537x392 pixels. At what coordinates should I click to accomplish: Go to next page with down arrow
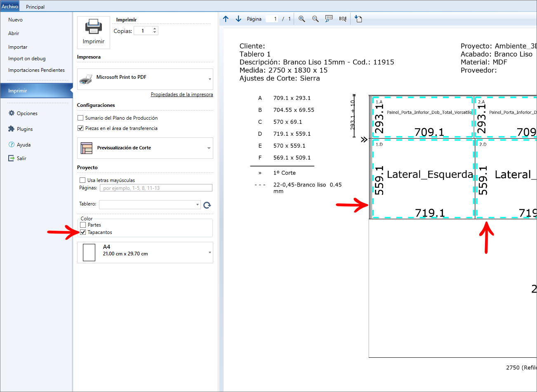(x=238, y=19)
